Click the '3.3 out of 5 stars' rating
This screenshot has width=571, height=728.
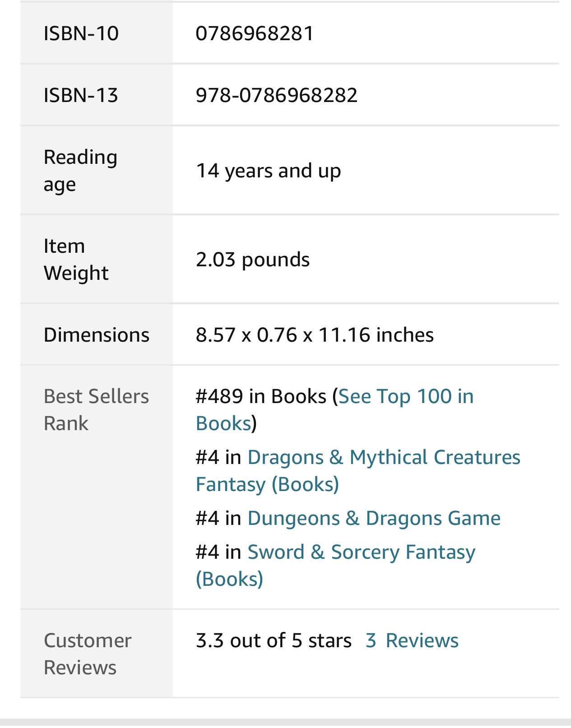(273, 641)
